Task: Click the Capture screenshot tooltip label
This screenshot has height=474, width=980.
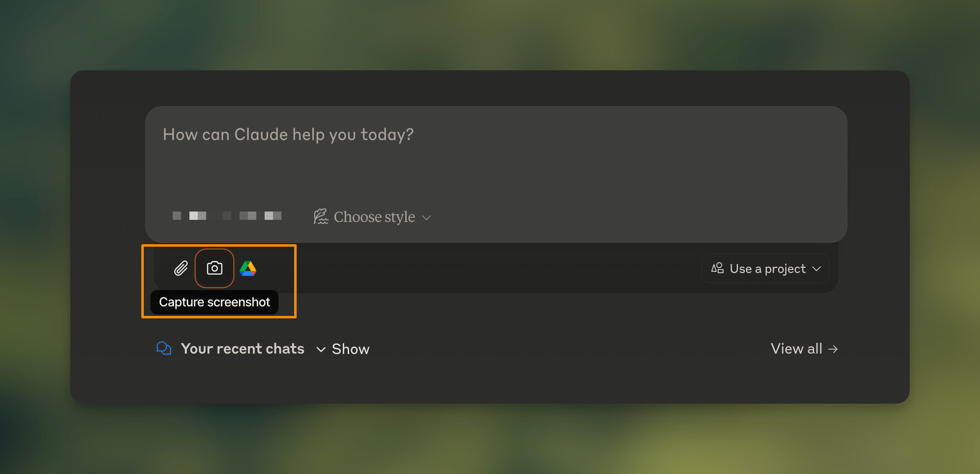Action: tap(214, 302)
